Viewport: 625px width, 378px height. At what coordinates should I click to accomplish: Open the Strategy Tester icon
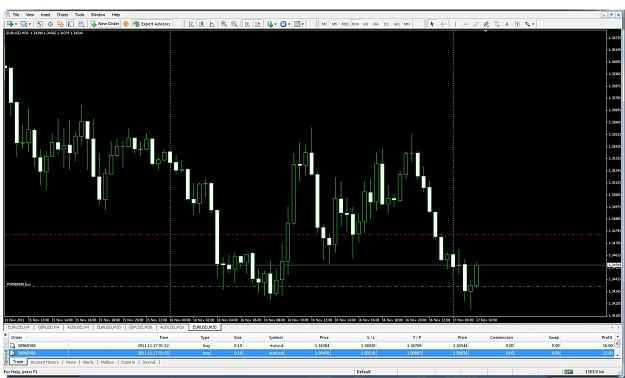81,24
